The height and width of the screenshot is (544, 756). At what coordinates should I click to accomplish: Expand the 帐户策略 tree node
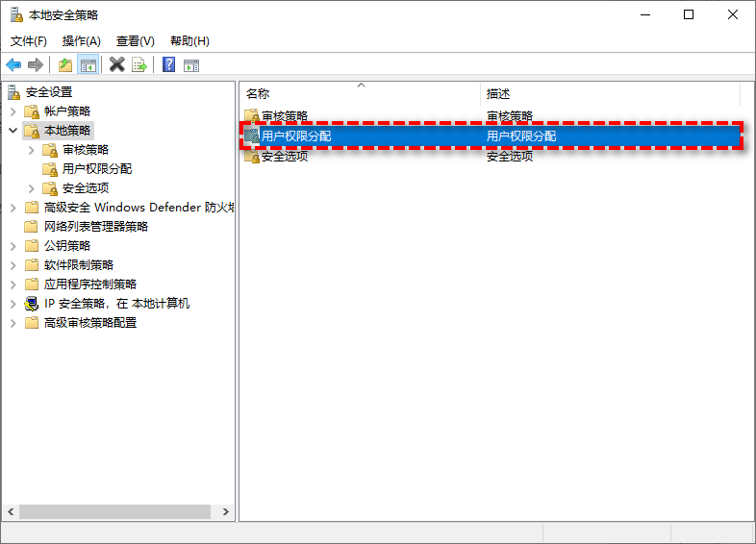pyautogui.click(x=13, y=111)
